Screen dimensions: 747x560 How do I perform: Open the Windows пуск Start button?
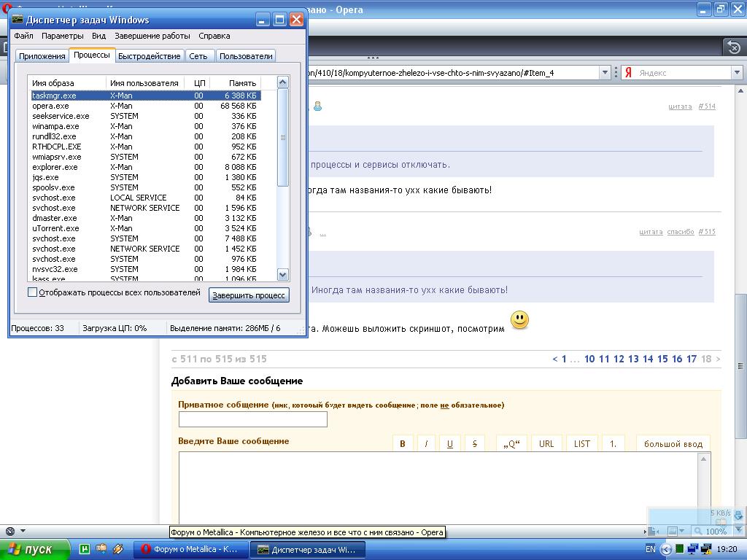pyautogui.click(x=31, y=549)
